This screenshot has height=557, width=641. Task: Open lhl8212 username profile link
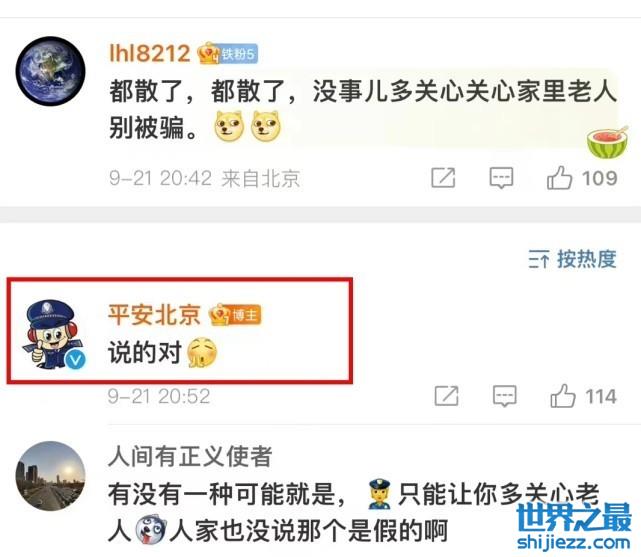(x=149, y=53)
